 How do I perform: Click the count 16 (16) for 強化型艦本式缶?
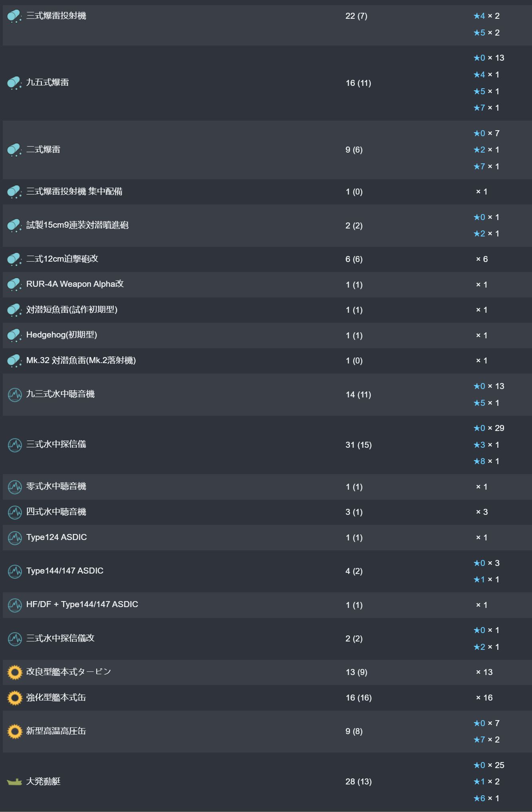click(x=358, y=698)
